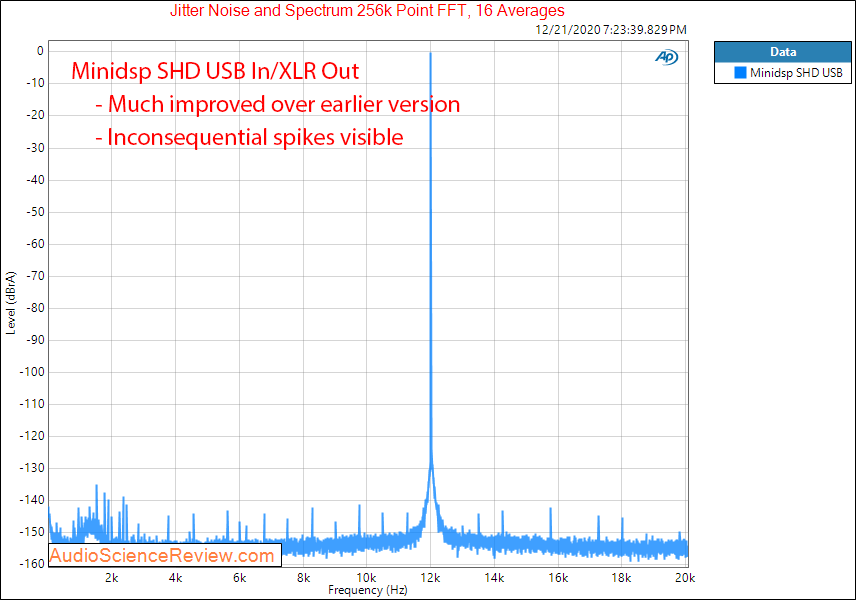The image size is (856, 600).
Task: Click the 10k frequency tick label
Action: [x=367, y=578]
